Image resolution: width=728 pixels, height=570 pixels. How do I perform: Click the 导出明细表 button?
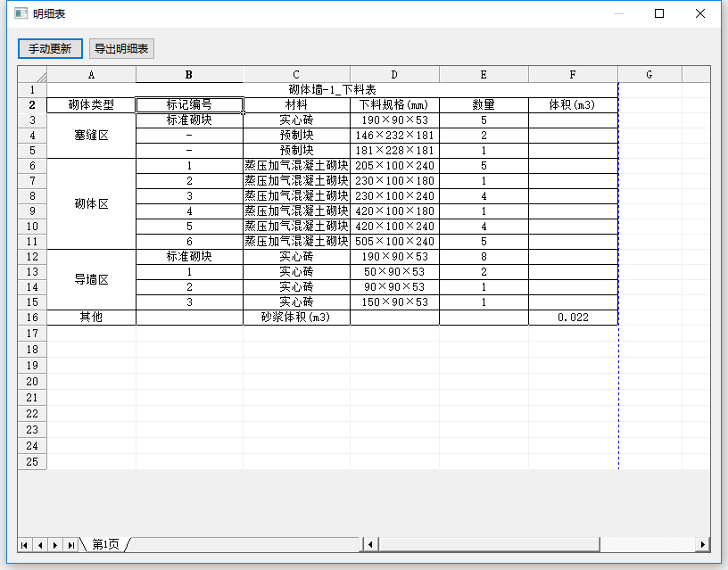coord(121,49)
